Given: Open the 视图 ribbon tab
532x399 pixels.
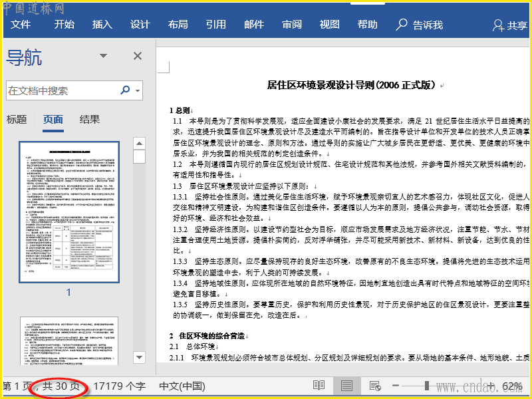Looking at the screenshot, I should point(329,25).
